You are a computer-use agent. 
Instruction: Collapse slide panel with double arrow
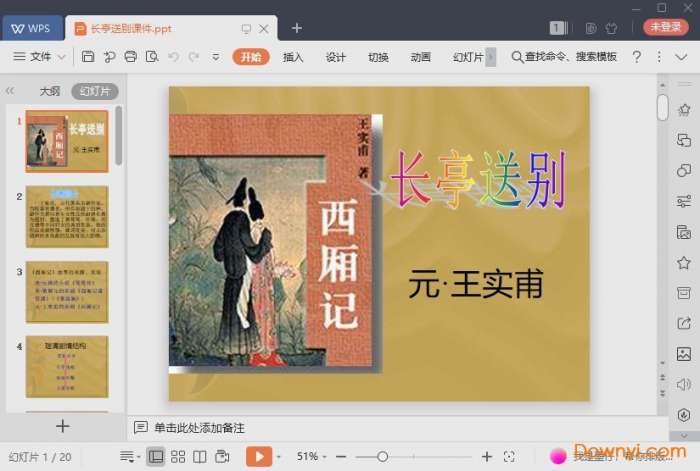click(10, 91)
